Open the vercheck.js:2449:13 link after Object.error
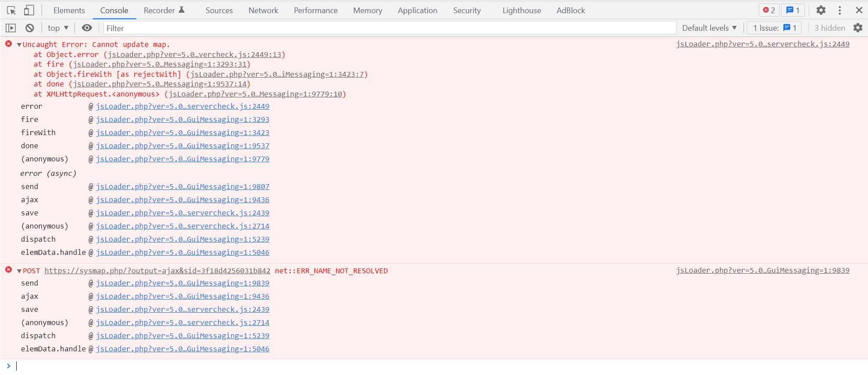 click(x=194, y=54)
